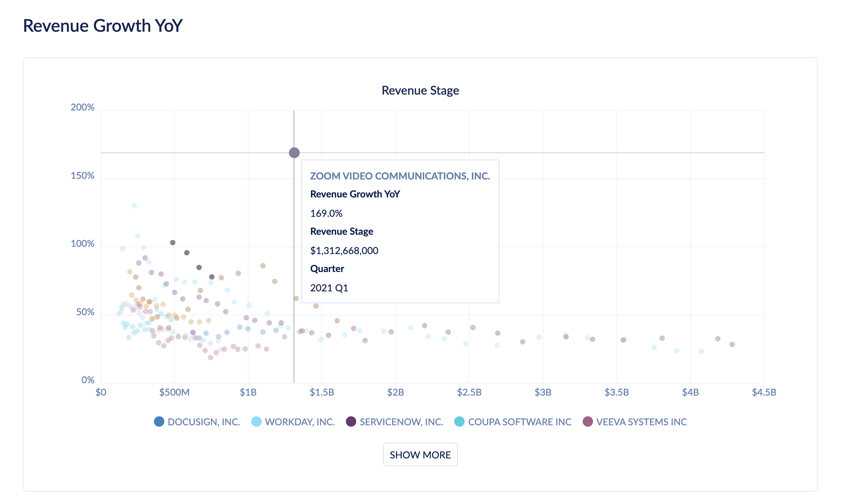Click the highest Workday scatter point
845x504 pixels.
coord(134,205)
